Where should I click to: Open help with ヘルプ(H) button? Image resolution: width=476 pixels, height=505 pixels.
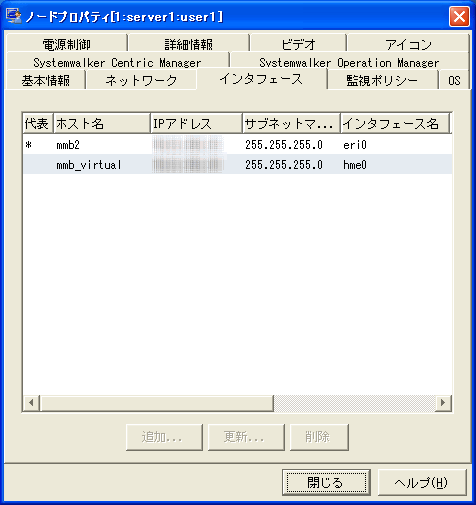click(422, 482)
